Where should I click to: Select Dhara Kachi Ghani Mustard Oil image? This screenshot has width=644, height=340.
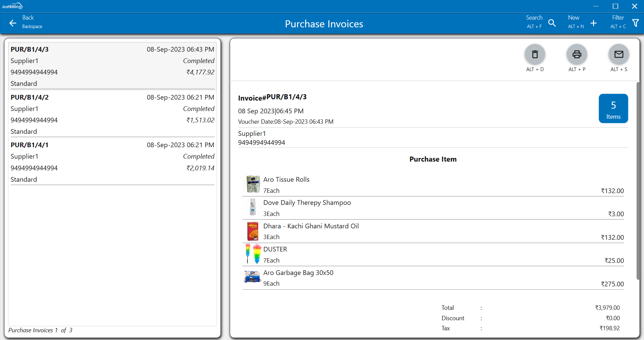pyautogui.click(x=252, y=231)
